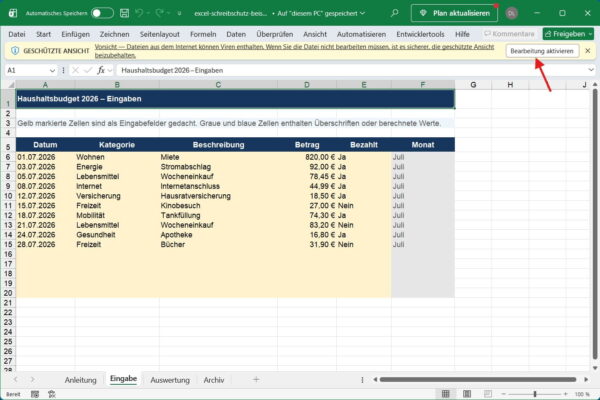Click the horizontal scroll right arrow

pos(586,380)
